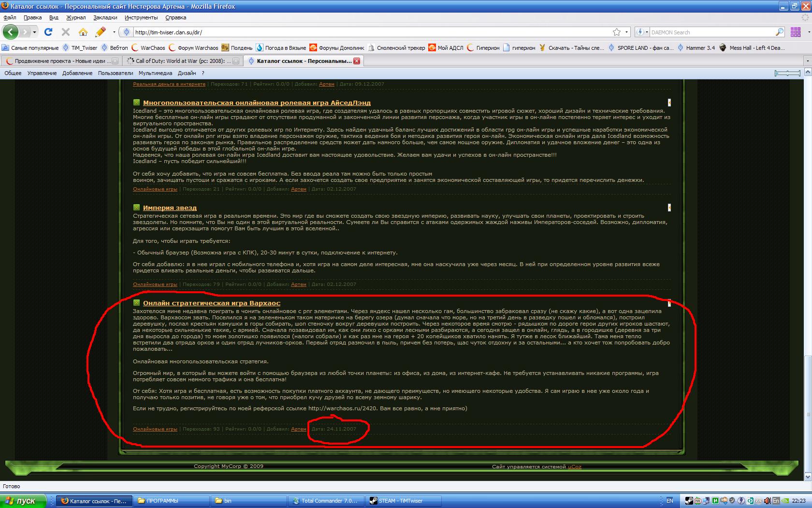Click the EN language indicator
The image size is (812, 508).
(669, 501)
